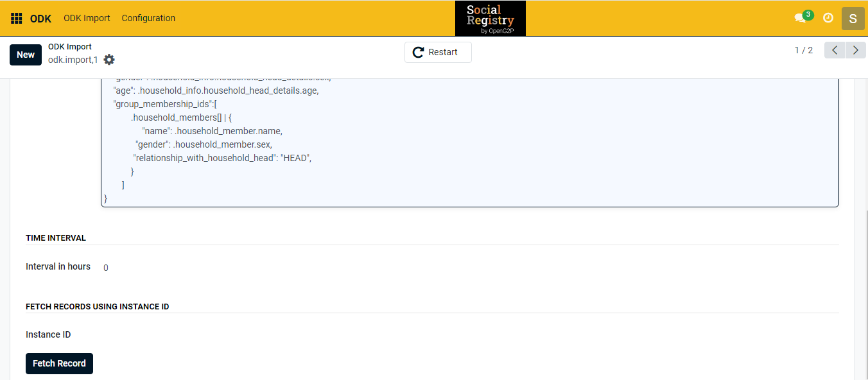The height and width of the screenshot is (380, 868).
Task: Click the user avatar S
Action: [853, 18]
